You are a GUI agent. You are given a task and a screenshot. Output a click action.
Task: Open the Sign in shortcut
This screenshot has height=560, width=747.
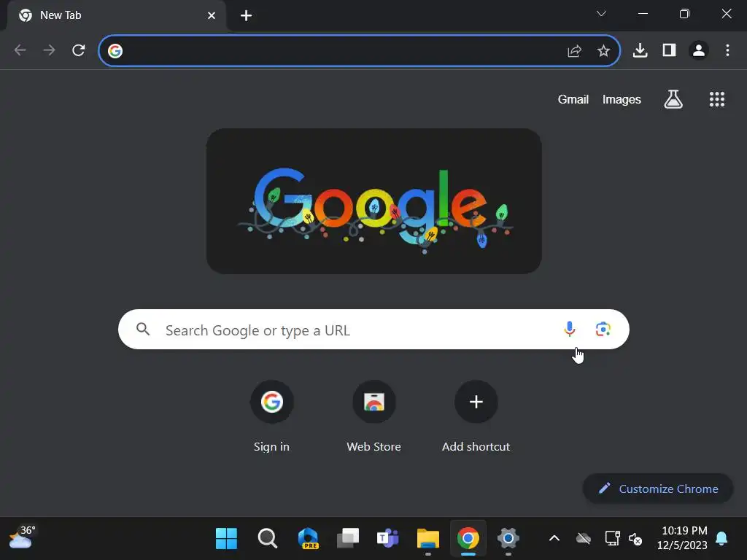coord(271,416)
